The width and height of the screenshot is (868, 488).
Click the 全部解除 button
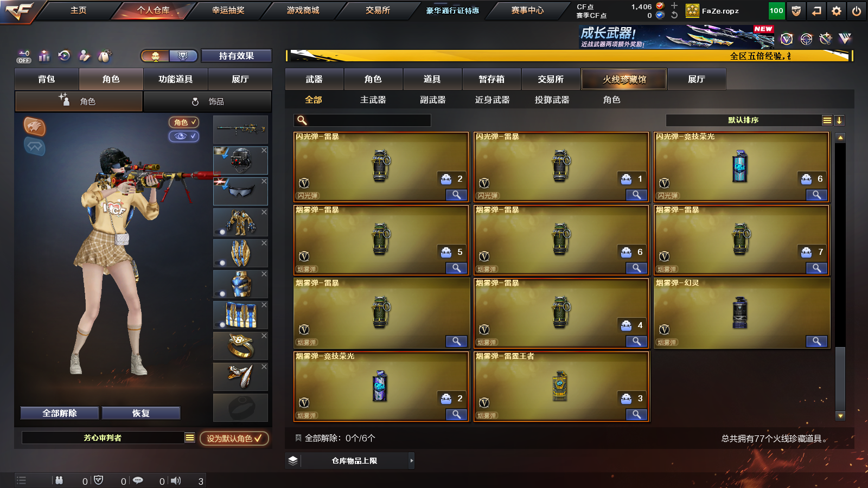pos(60,413)
